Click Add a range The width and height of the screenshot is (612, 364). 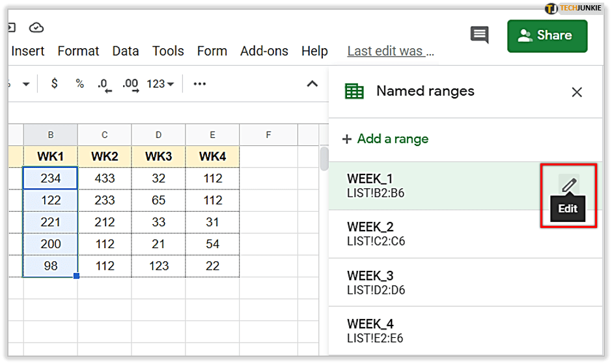[x=385, y=139]
